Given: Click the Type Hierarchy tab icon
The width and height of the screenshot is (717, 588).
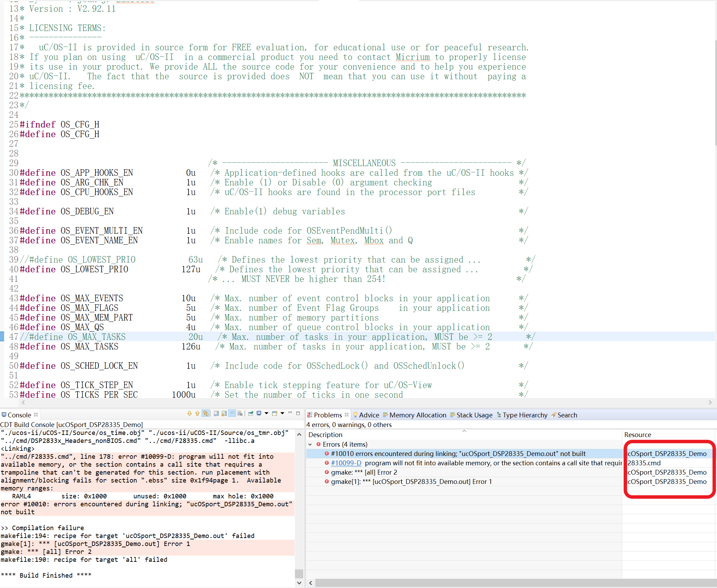Looking at the screenshot, I should pos(499,415).
